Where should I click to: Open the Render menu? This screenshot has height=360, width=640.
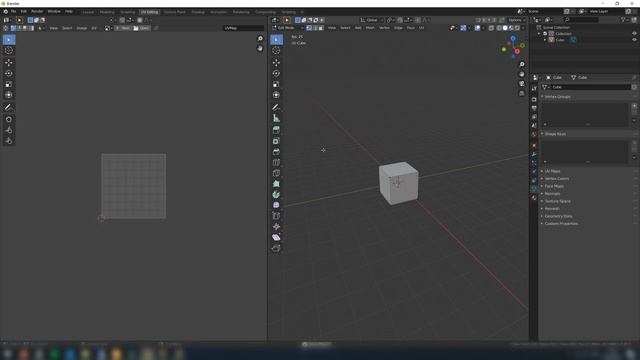tap(37, 11)
